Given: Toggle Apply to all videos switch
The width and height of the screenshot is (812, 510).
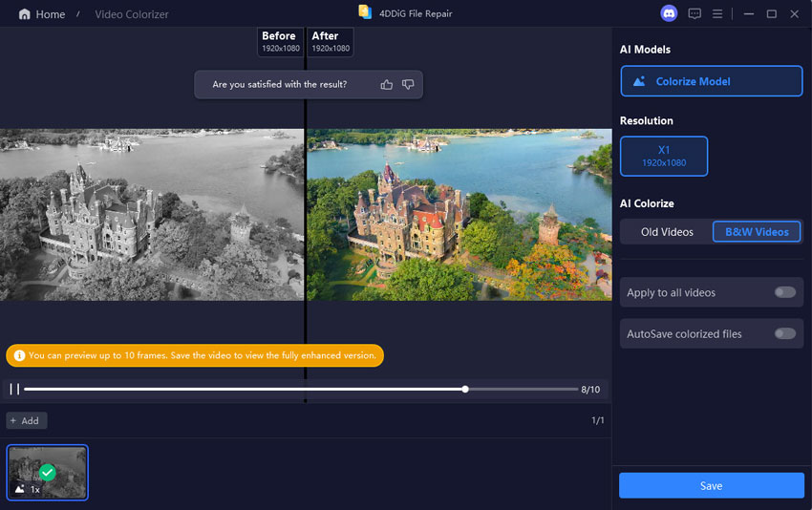Looking at the screenshot, I should (x=784, y=292).
